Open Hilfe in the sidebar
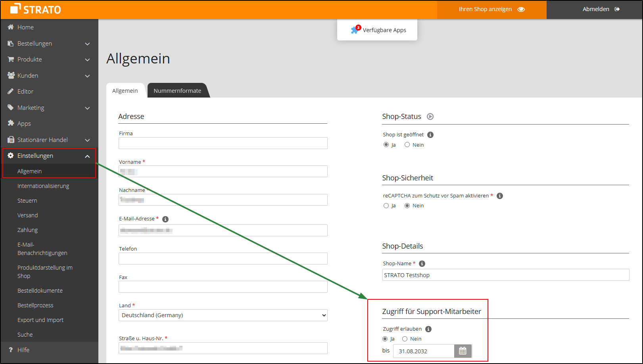The height and width of the screenshot is (364, 643). (23, 350)
